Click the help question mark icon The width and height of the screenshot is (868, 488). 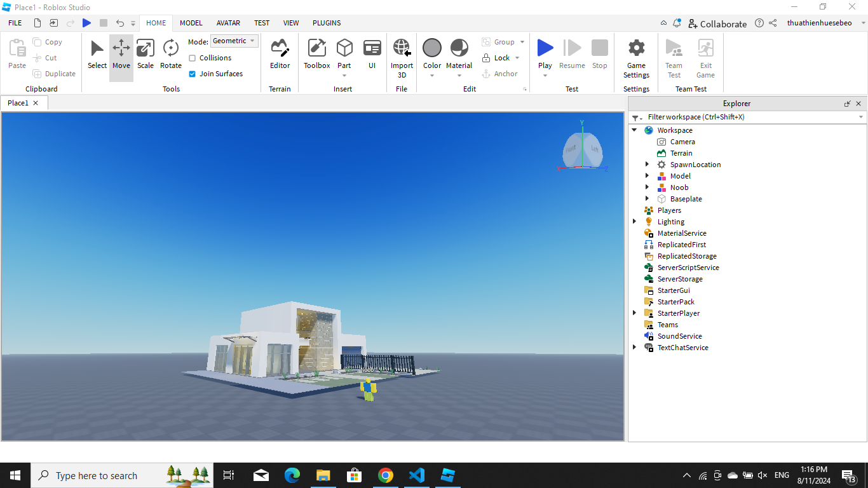(x=759, y=23)
